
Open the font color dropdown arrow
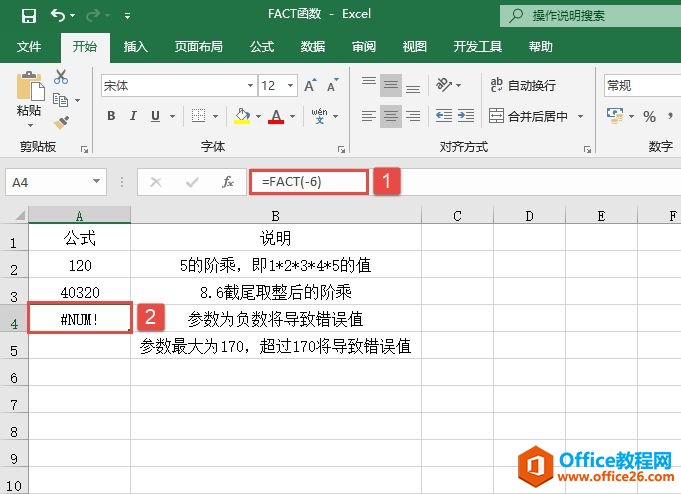click(x=292, y=116)
